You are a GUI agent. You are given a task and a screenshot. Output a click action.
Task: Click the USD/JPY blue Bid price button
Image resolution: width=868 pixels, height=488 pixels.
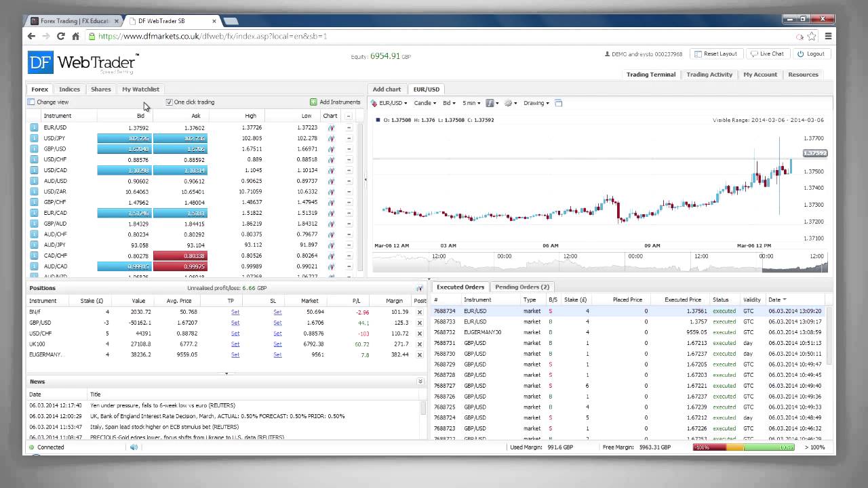click(x=125, y=138)
